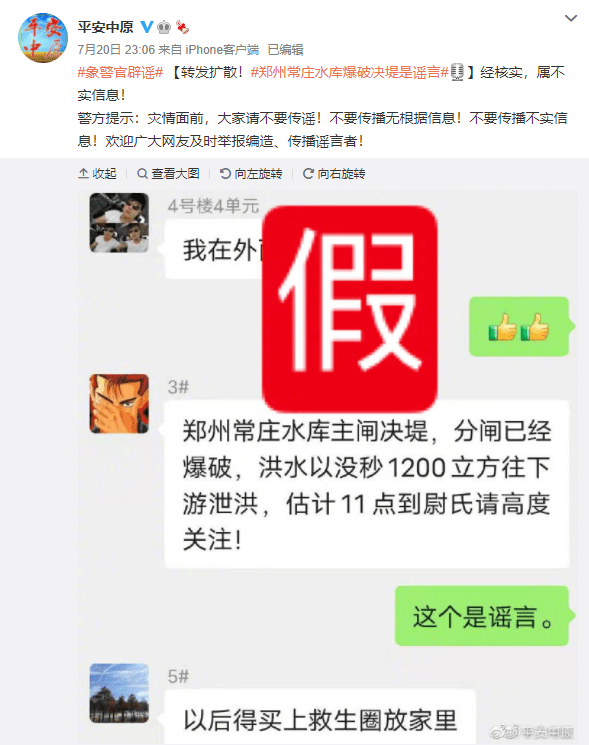This screenshot has width=589, height=745.
Task: Open the #郑州常庄水库爆破决堤是谣言# topic link
Action: click(x=349, y=72)
